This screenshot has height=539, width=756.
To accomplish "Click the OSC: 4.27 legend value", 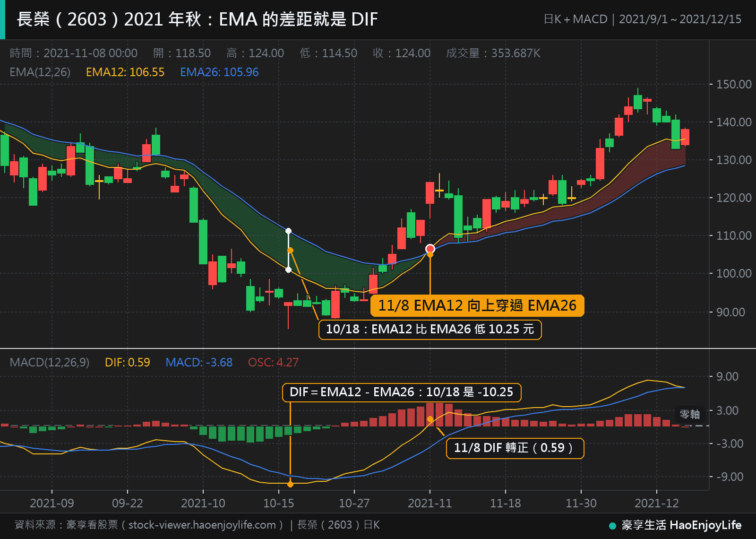I will 273,363.
